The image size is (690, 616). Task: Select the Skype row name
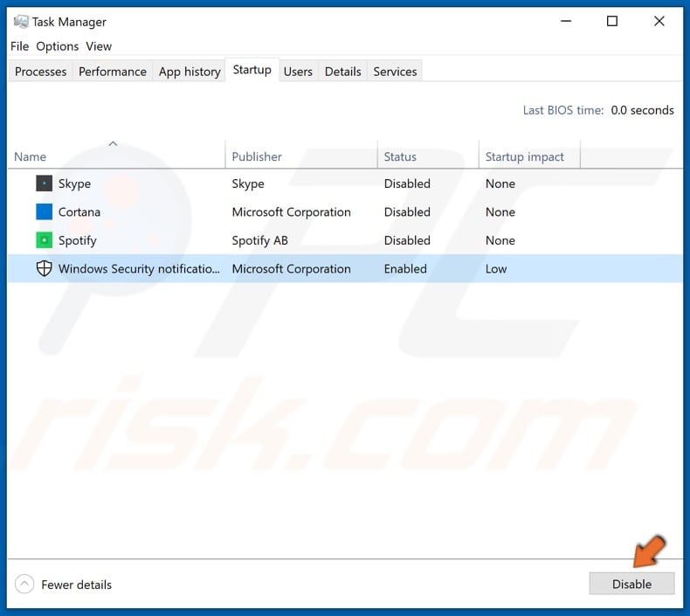click(x=75, y=183)
